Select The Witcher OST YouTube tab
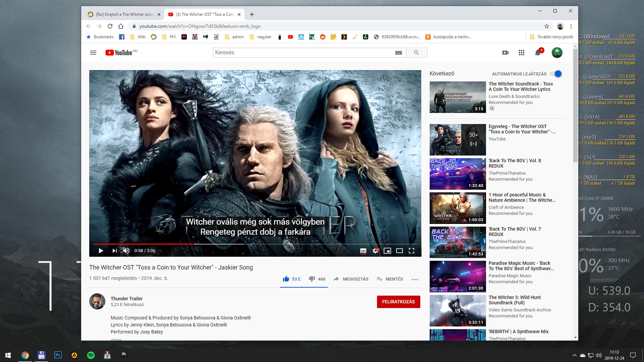Screen dimensions: 644x362 204,14
